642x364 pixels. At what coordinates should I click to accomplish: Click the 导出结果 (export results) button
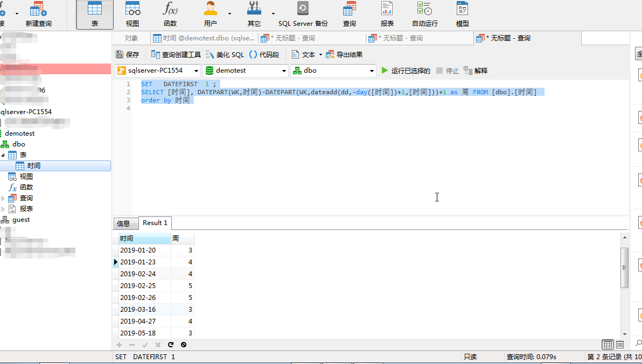[x=344, y=54]
